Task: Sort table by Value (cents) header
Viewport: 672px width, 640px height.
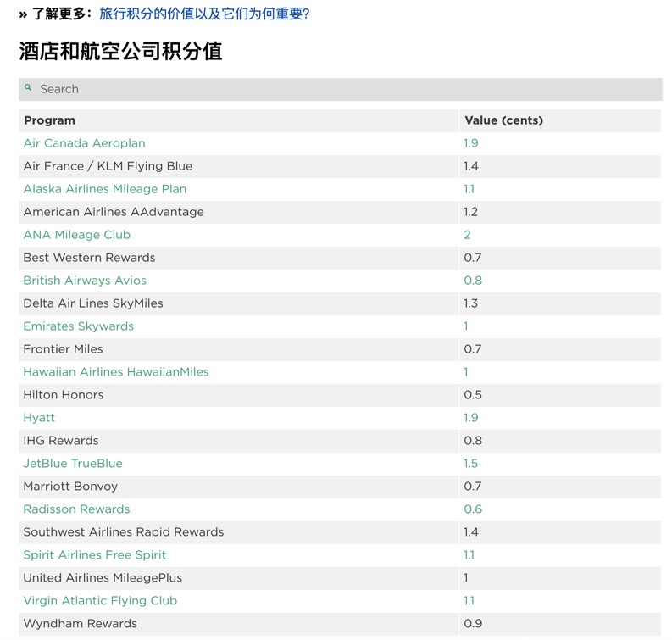Action: pyautogui.click(x=503, y=120)
